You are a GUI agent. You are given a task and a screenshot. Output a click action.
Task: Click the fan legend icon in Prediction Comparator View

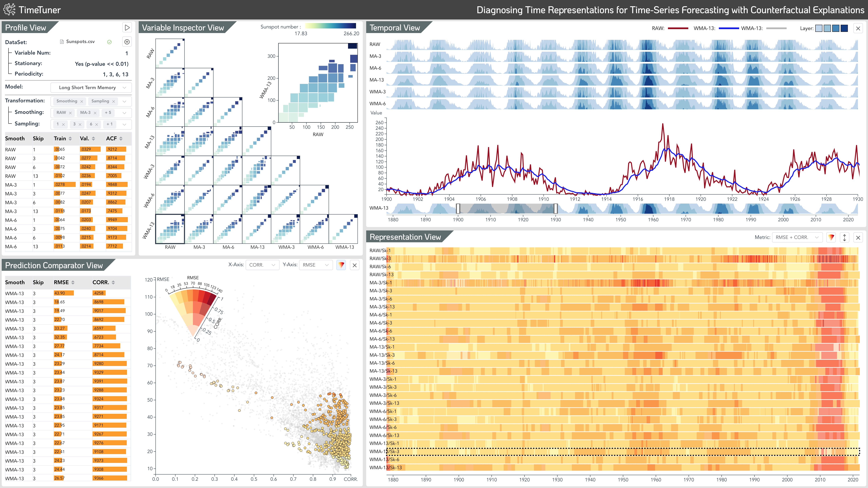pos(341,265)
